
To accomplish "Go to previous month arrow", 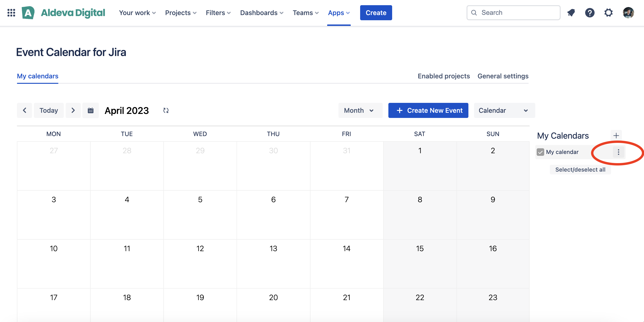I will click(24, 110).
